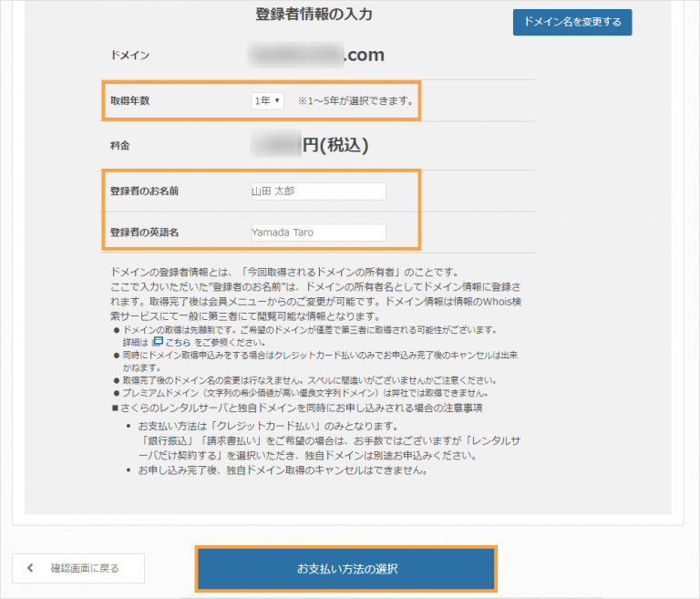
Task: Click the ドメイン名を変更する button
Action: [571, 22]
